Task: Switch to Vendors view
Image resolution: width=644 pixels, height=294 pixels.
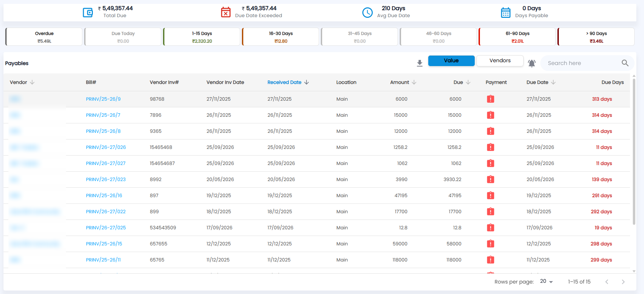Action: click(x=500, y=60)
